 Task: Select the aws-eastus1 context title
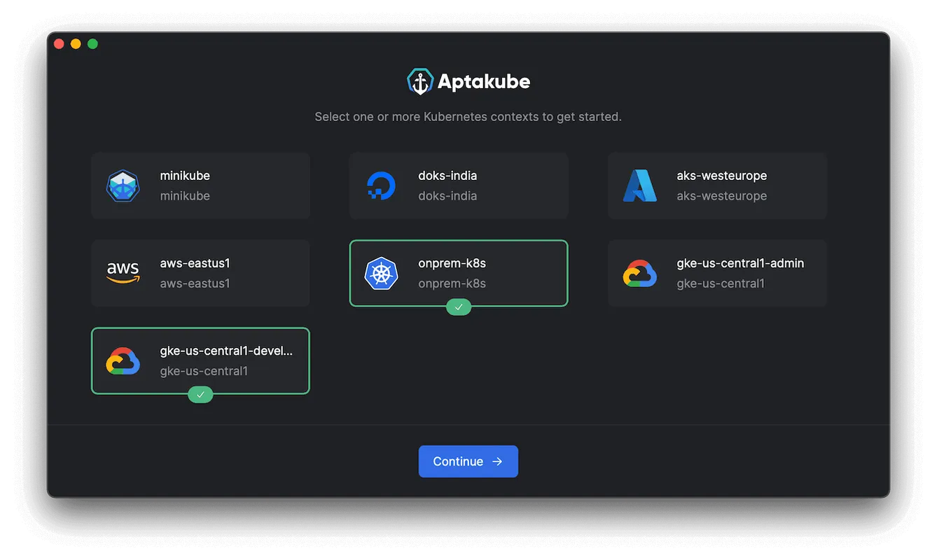(x=195, y=263)
